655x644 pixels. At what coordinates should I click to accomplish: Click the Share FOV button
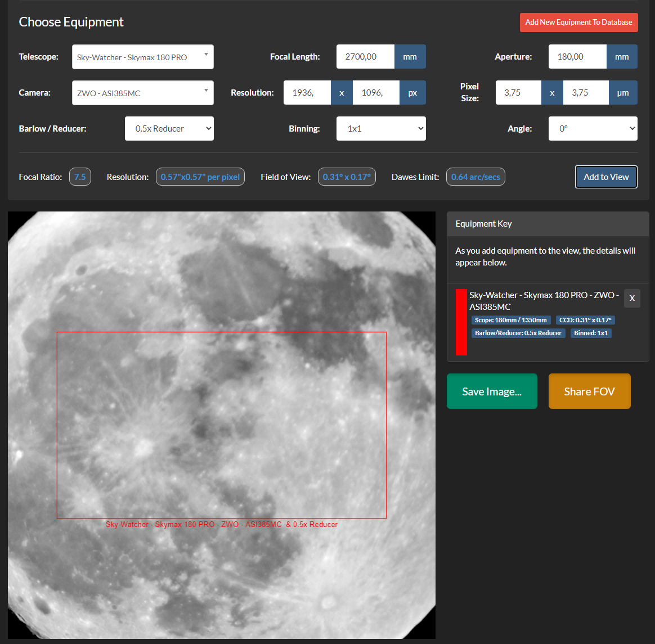[589, 391]
